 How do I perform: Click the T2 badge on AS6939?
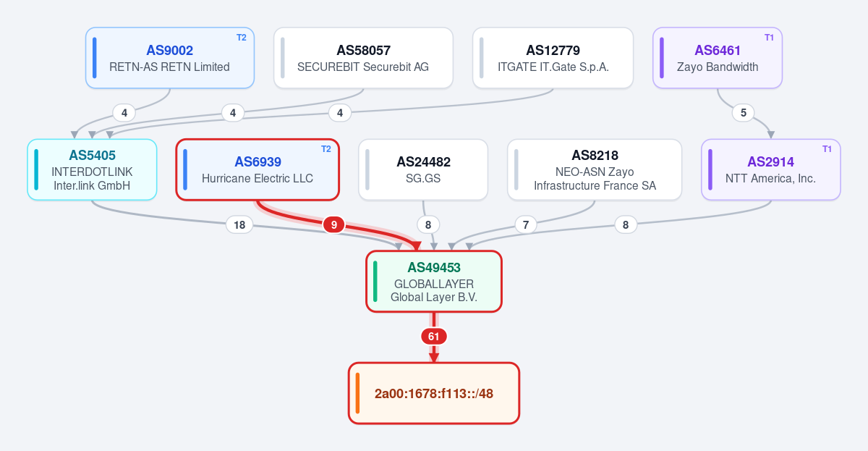pyautogui.click(x=326, y=149)
